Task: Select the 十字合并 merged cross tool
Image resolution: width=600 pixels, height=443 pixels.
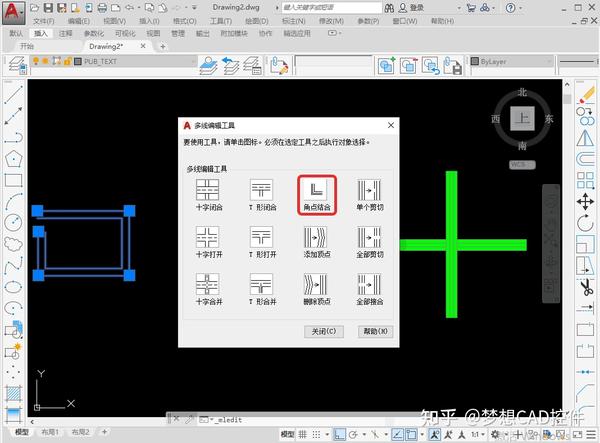Action: click(x=207, y=284)
